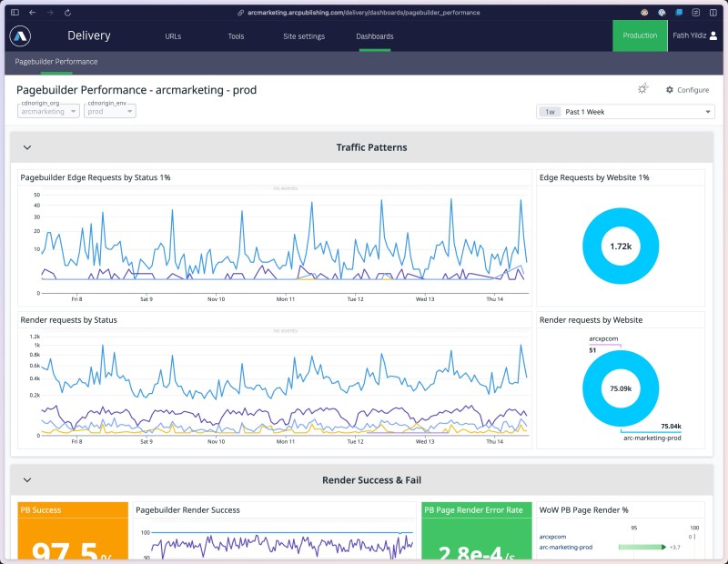This screenshot has height=564, width=728.
Task: Click the Pagebuilder Performance dashboard heading
Action: click(x=136, y=90)
